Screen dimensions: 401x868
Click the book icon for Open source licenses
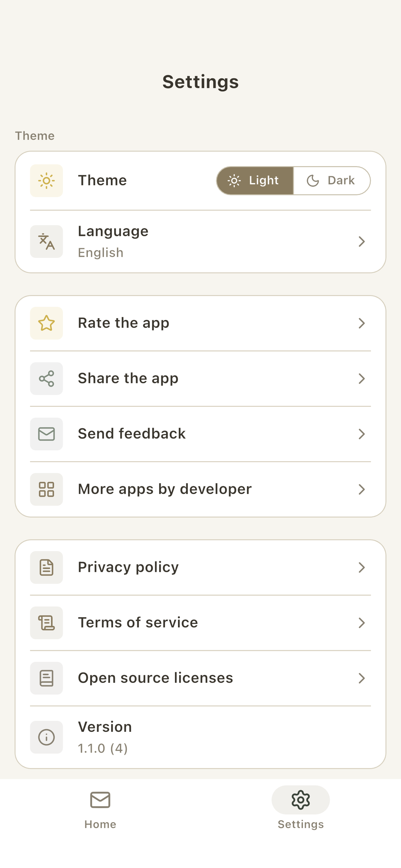tap(47, 678)
